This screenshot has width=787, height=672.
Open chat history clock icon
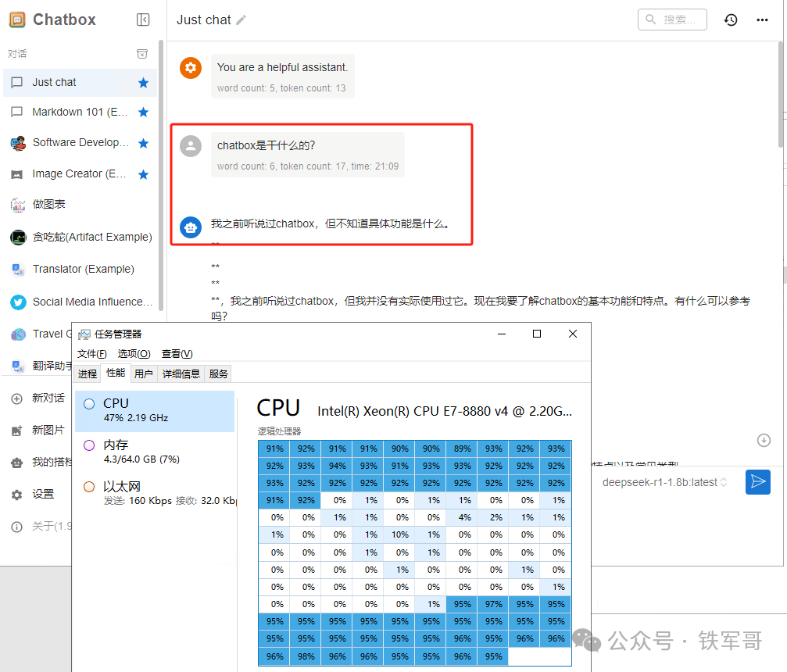click(x=731, y=20)
